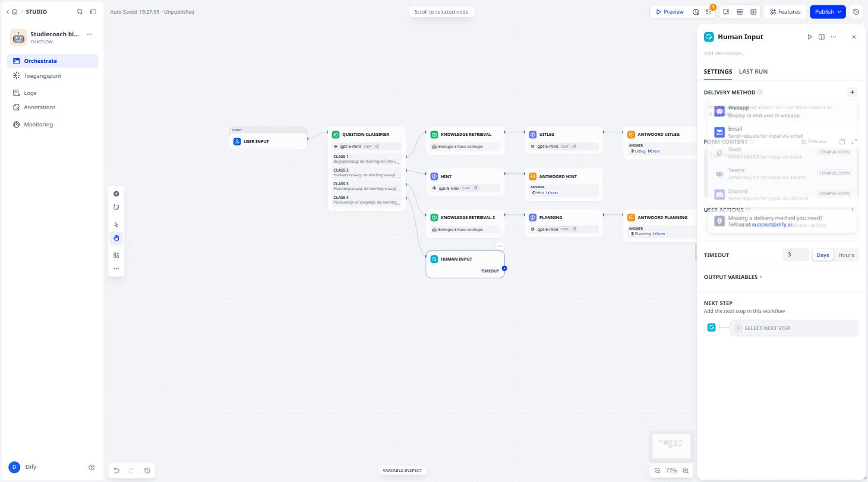This screenshot has height=482, width=868.
Task: Zoom in the workflow canvas
Action: pos(686,471)
